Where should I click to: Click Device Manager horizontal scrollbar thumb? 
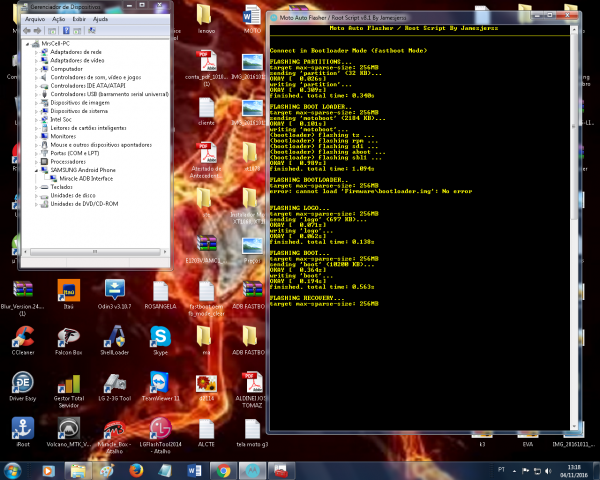pyautogui.click(x=95, y=252)
